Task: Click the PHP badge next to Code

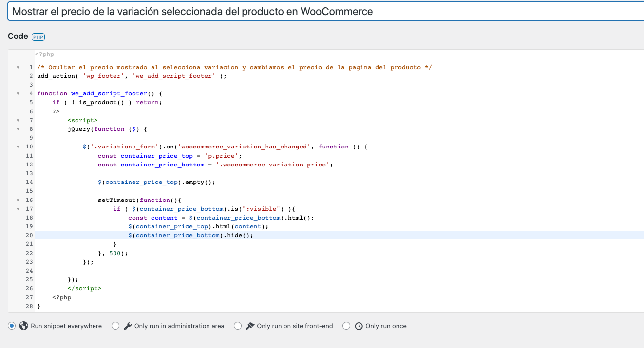Action: point(38,37)
